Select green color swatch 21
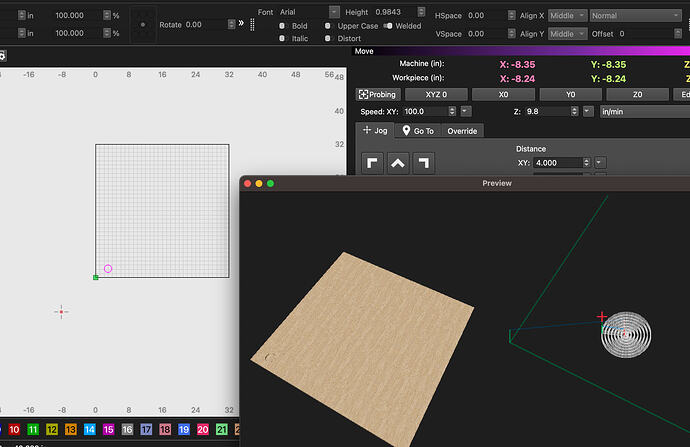This screenshot has width=690, height=447. (222, 429)
